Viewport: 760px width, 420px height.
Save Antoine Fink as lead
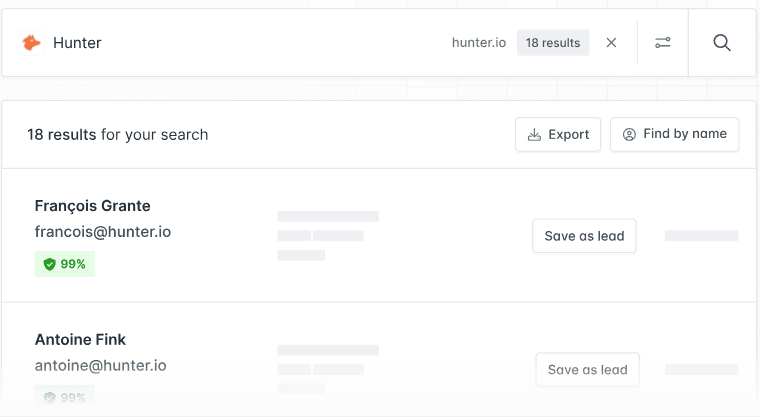(587, 370)
